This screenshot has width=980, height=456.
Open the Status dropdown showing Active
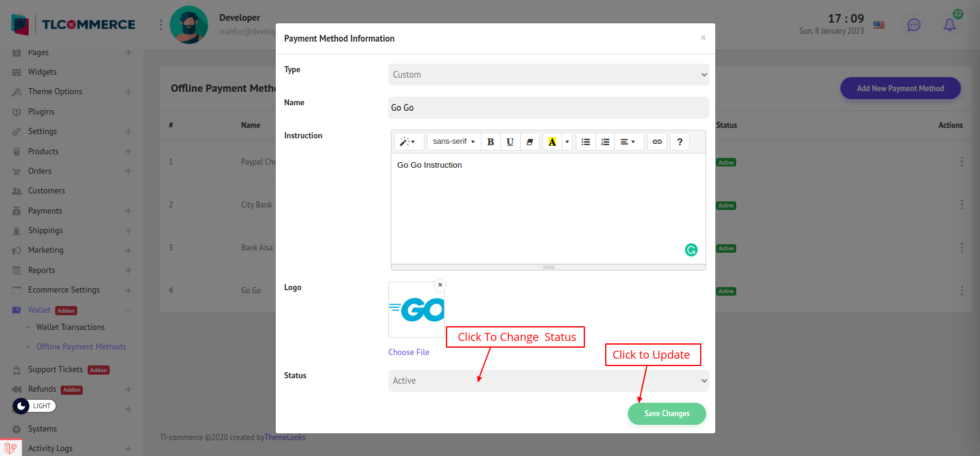click(x=548, y=381)
